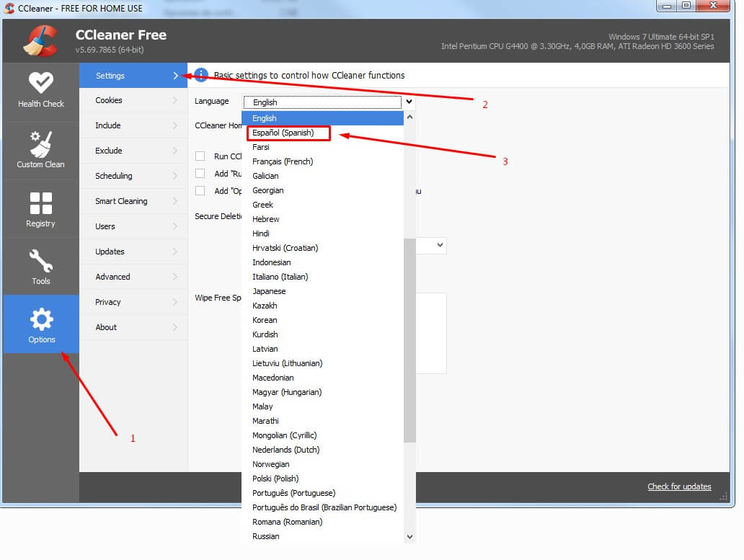This screenshot has height=560, width=744.
Task: Choose Lietuviu (Lithuanian) language
Action: tap(323, 363)
